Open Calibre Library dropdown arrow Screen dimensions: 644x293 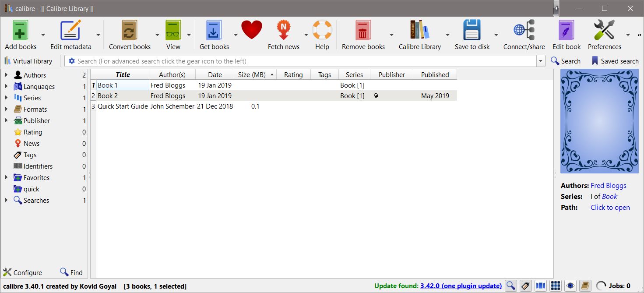(447, 35)
